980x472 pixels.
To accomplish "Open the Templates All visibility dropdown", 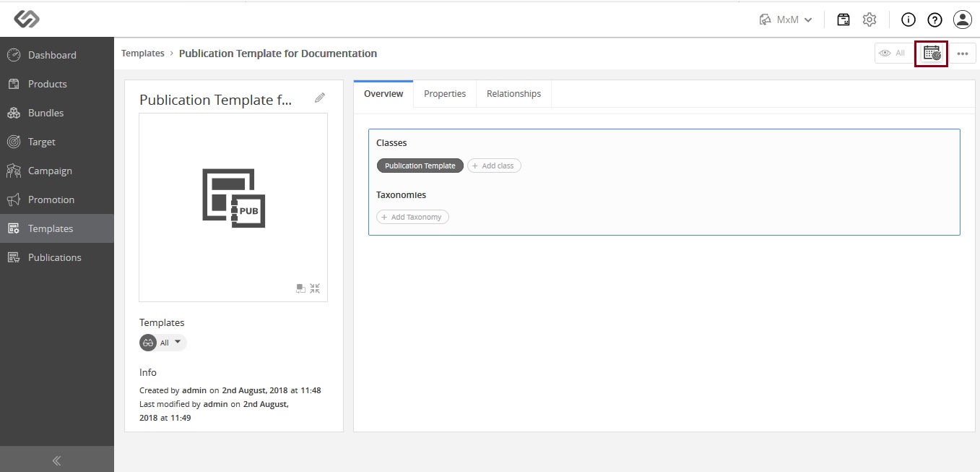I will coord(163,343).
